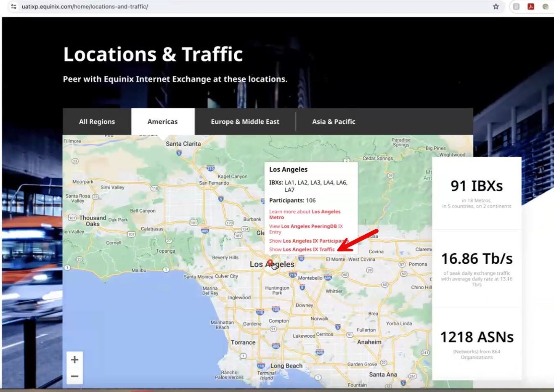Click Downey label on map

(x=304, y=305)
